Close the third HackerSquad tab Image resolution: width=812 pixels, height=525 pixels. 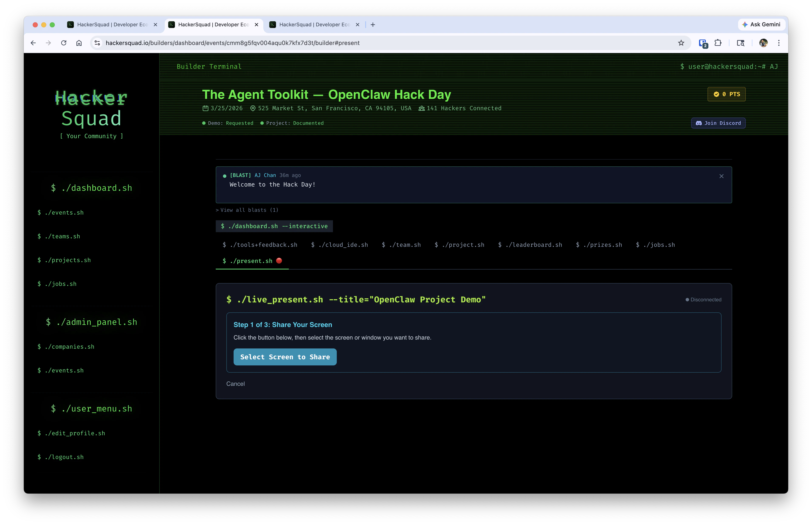click(x=357, y=25)
